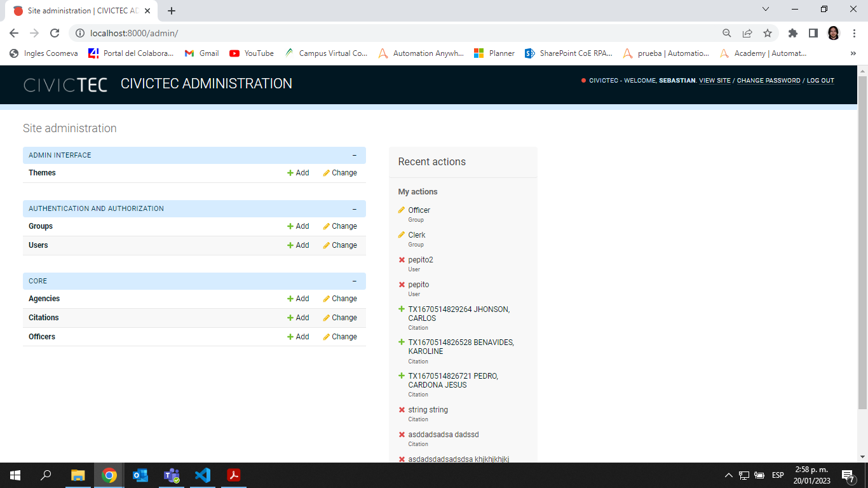Open Clerk group recent action
868x488 pixels.
[x=417, y=235]
